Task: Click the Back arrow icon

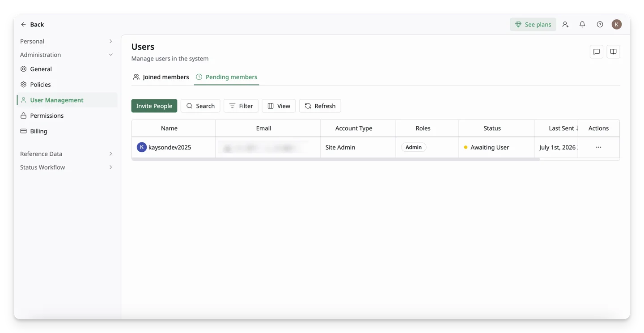Action: [x=23, y=25]
